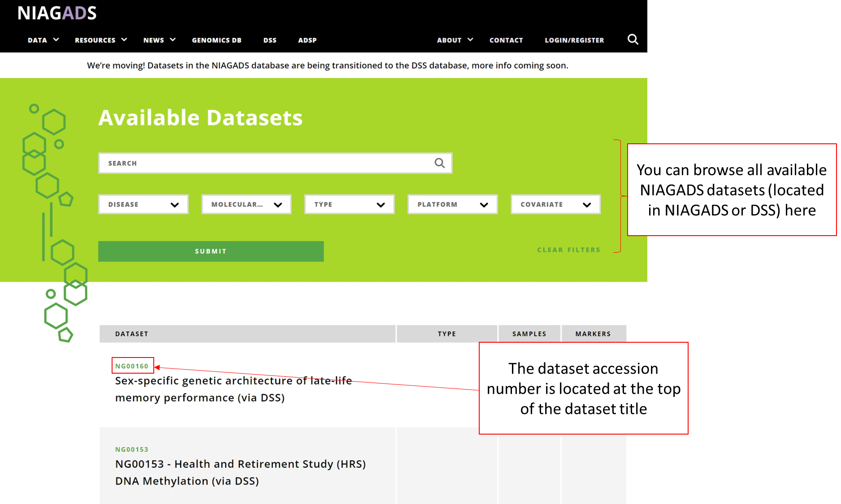Expand the ABOUT navigation menu

455,40
